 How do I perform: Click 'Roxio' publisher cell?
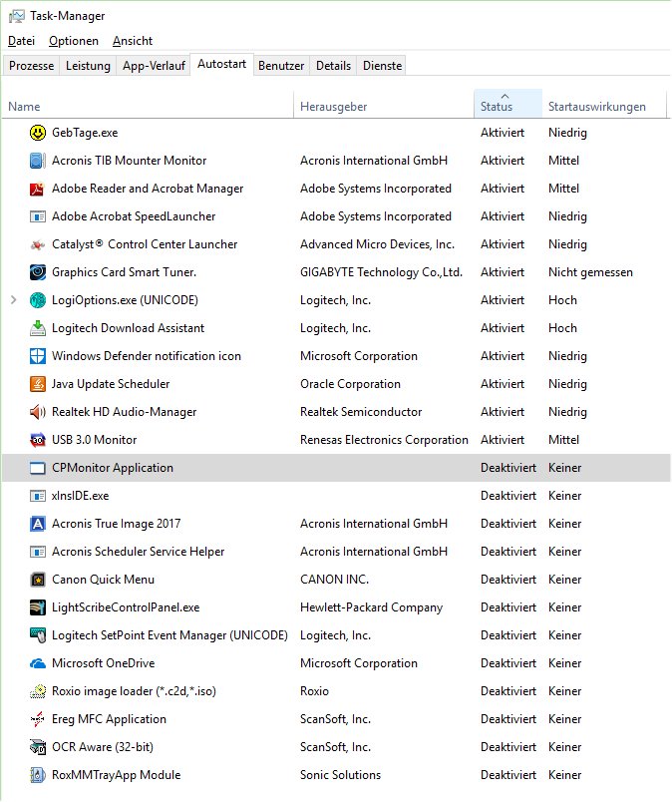tap(314, 691)
